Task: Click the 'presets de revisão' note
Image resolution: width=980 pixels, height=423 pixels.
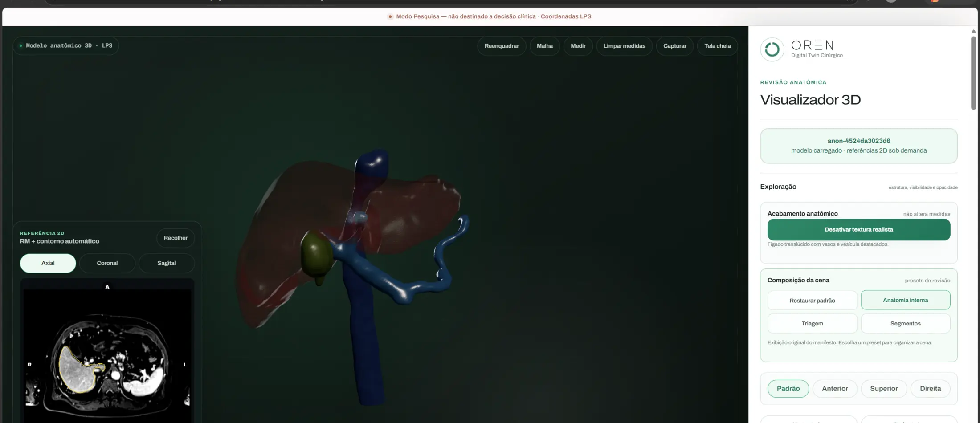Action: pos(927,281)
